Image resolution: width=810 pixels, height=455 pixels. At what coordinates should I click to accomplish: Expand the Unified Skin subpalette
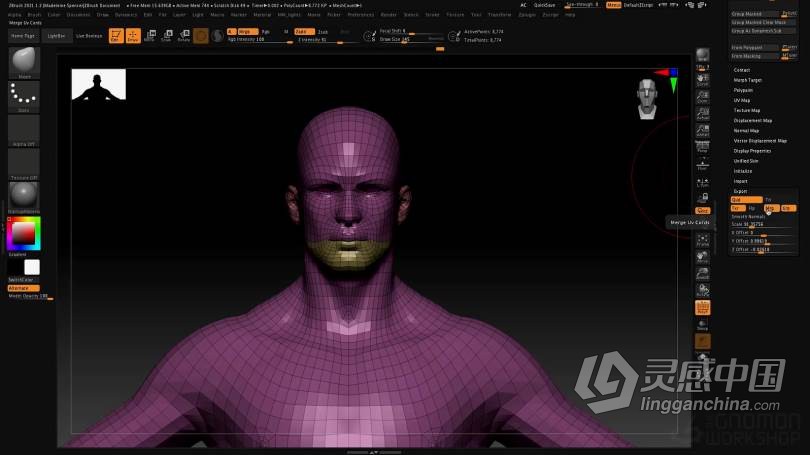[746, 161]
